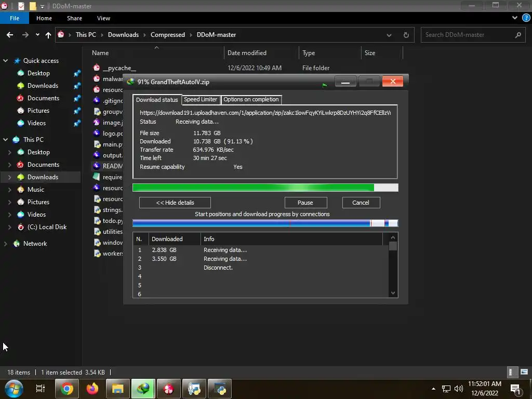Expand Downloads under This PC
This screenshot has width=532, height=399.
(x=9, y=177)
